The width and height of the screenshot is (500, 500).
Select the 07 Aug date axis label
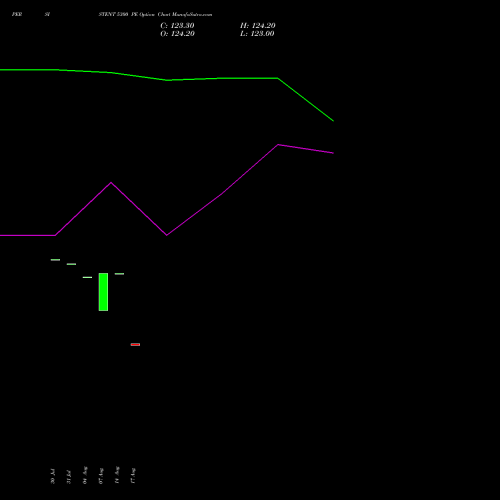click(x=101, y=476)
